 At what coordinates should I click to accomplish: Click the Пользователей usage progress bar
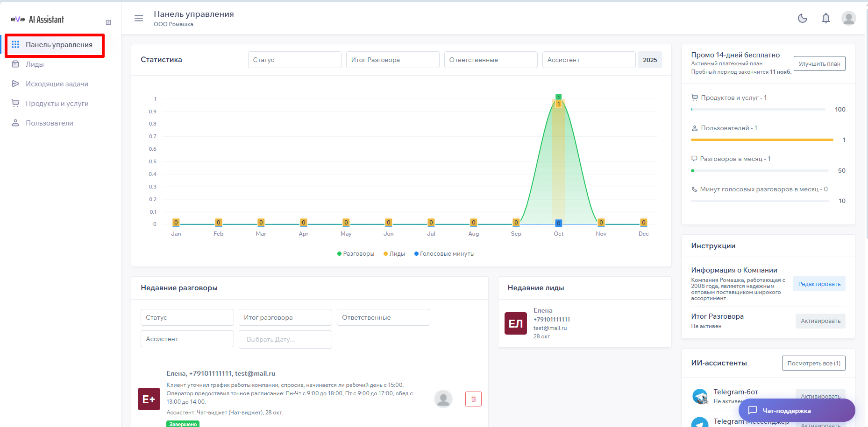(761, 140)
